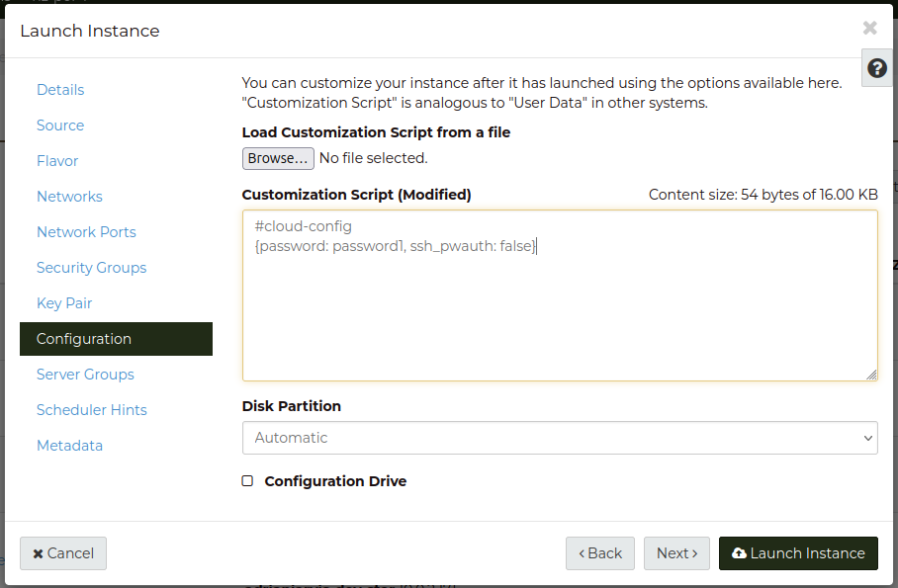This screenshot has height=588, width=898.
Task: Click Next to proceed
Action: click(x=676, y=553)
